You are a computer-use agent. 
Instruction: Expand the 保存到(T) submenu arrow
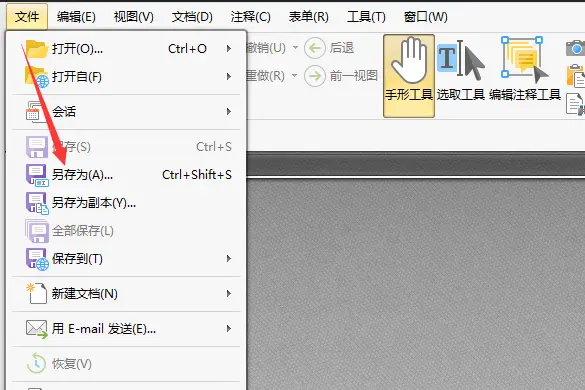pyautogui.click(x=229, y=259)
